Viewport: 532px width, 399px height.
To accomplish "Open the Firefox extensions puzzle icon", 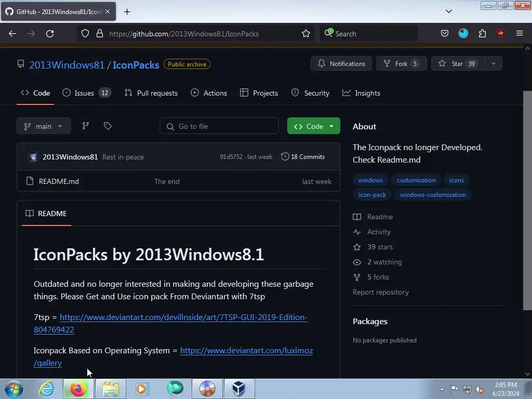I will [482, 34].
